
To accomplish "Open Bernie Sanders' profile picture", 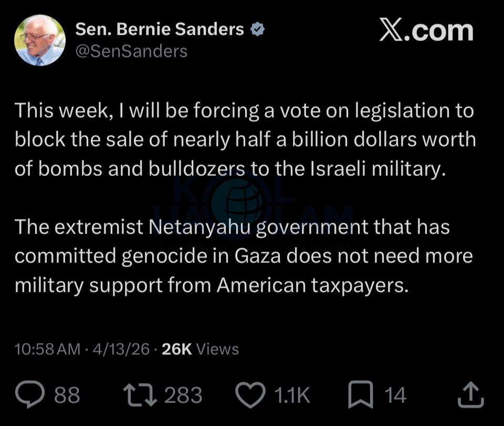I will (40, 40).
